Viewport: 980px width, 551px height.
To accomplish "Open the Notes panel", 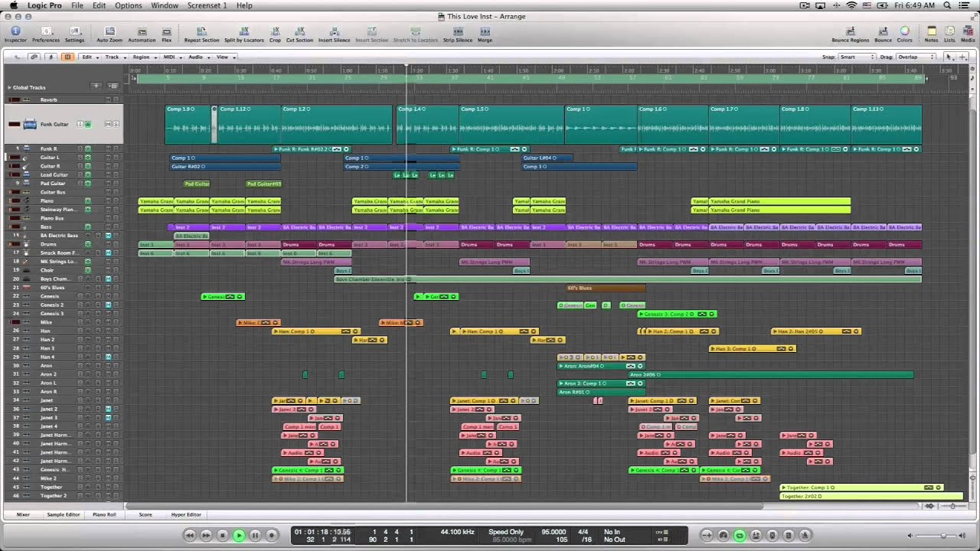I will click(931, 34).
